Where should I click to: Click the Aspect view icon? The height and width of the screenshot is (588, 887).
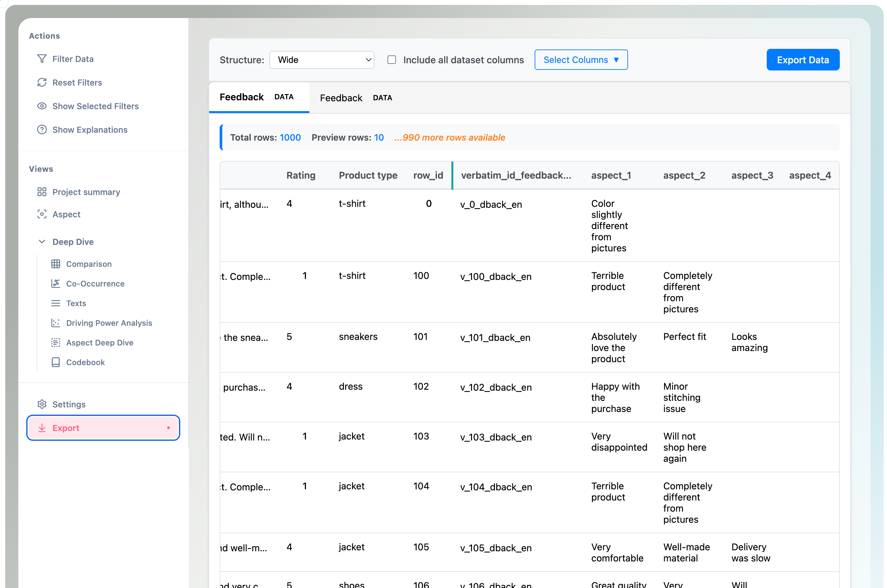point(42,214)
